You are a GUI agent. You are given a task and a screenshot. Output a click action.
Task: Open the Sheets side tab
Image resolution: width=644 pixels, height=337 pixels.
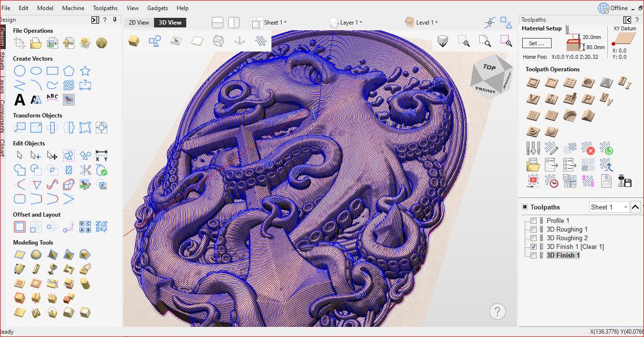coord(2,62)
